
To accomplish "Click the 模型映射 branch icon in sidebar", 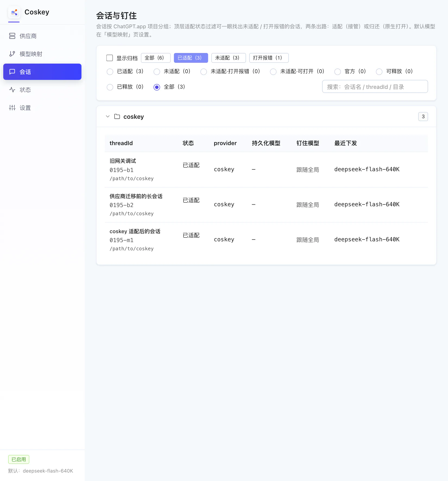I will coord(12,54).
